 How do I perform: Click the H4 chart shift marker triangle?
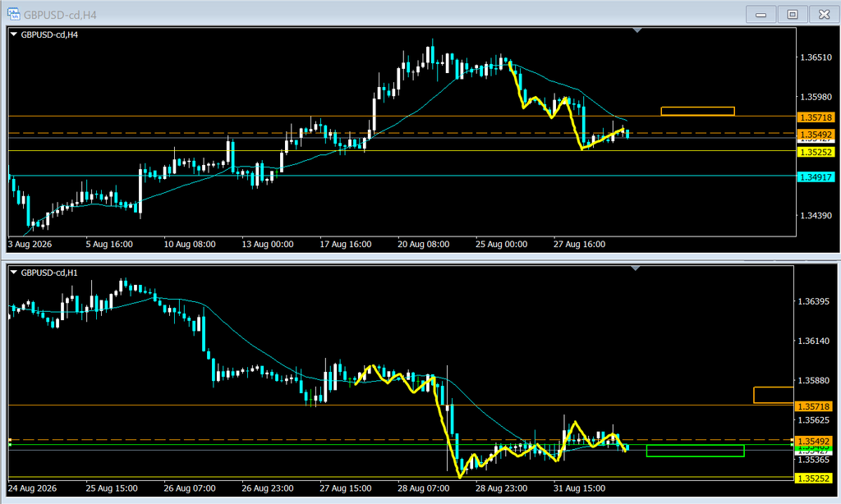tap(637, 30)
